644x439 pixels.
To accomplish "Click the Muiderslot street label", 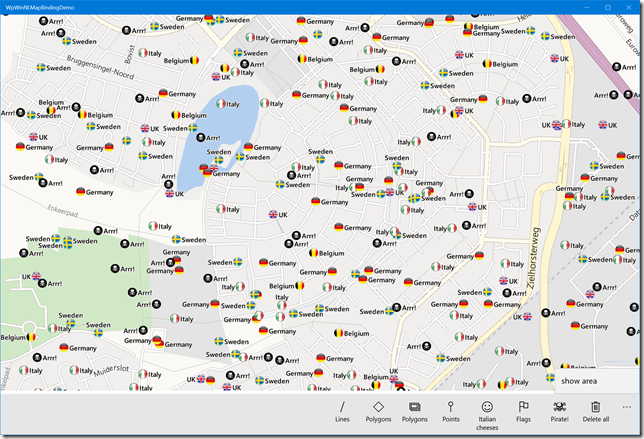I will (111, 370).
